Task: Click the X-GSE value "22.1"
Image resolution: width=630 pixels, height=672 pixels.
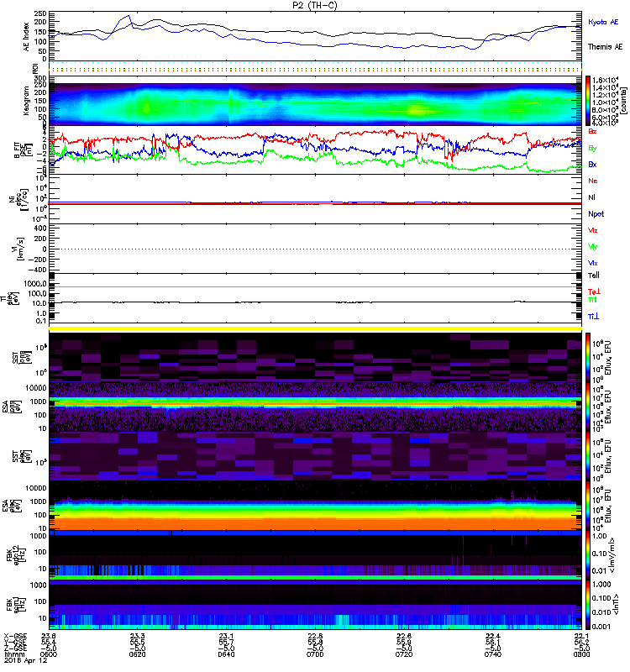Action: (x=581, y=636)
